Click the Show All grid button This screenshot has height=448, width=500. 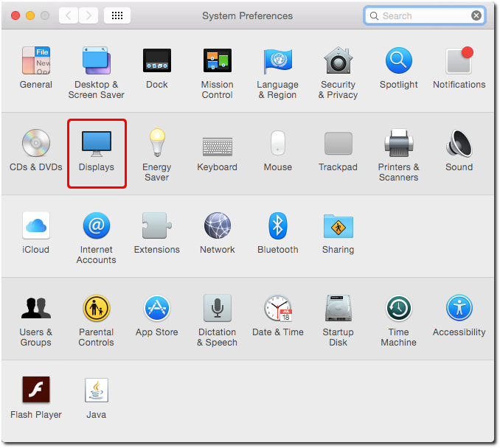[117, 15]
